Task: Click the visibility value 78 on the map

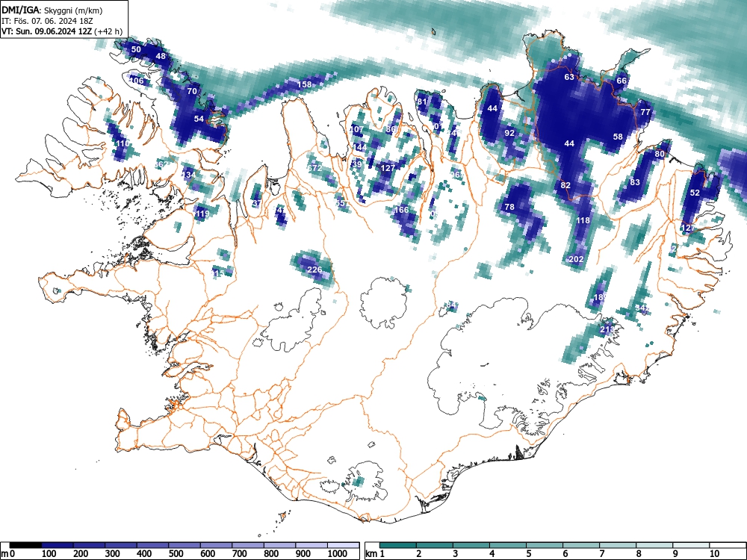Action: (x=509, y=207)
